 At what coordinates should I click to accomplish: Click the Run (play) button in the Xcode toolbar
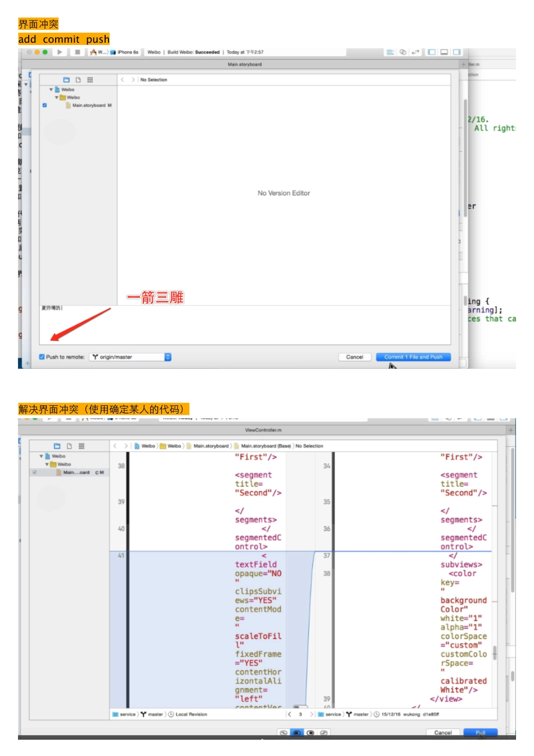click(x=60, y=52)
